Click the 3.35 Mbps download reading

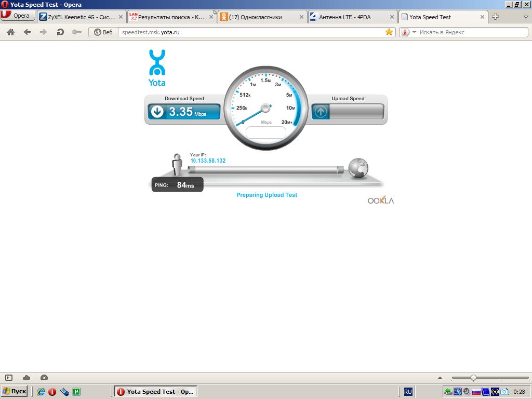tap(188, 112)
